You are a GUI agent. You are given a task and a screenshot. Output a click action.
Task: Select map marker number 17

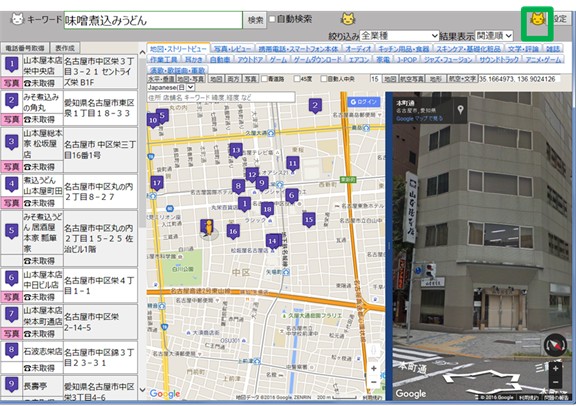[157, 183]
